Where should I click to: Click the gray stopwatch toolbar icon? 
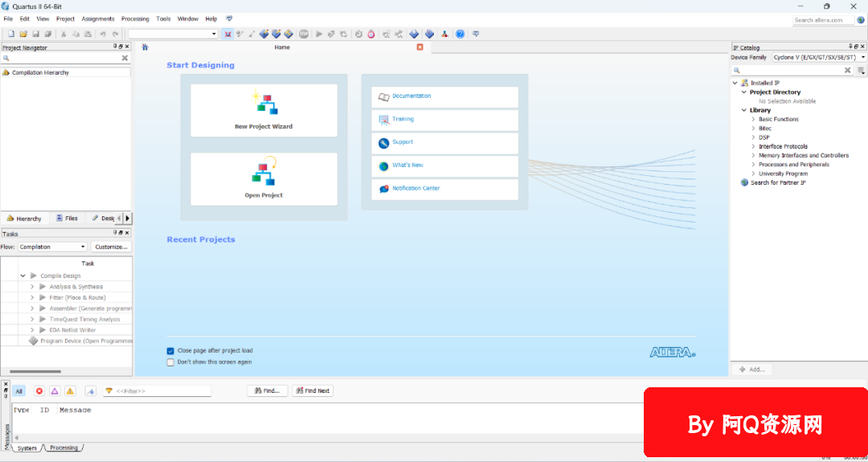coord(358,34)
